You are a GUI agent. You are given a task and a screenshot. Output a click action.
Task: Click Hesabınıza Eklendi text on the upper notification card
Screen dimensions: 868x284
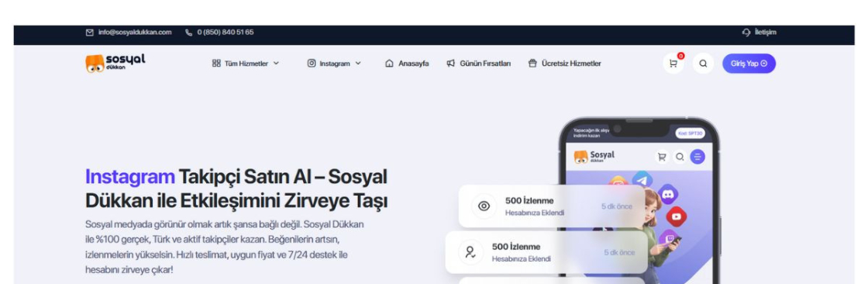(x=534, y=213)
